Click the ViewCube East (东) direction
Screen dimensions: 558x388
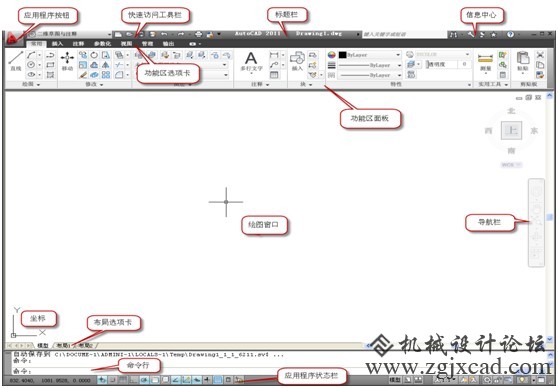(534, 131)
